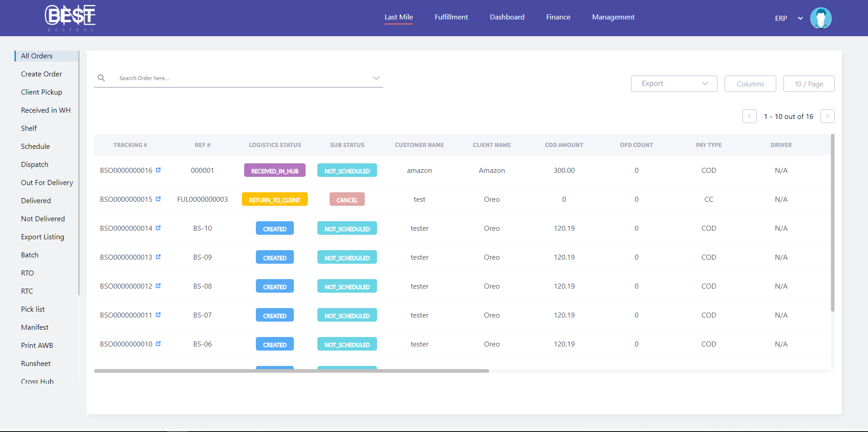
Task: Open Create Order in the sidebar
Action: (x=42, y=74)
